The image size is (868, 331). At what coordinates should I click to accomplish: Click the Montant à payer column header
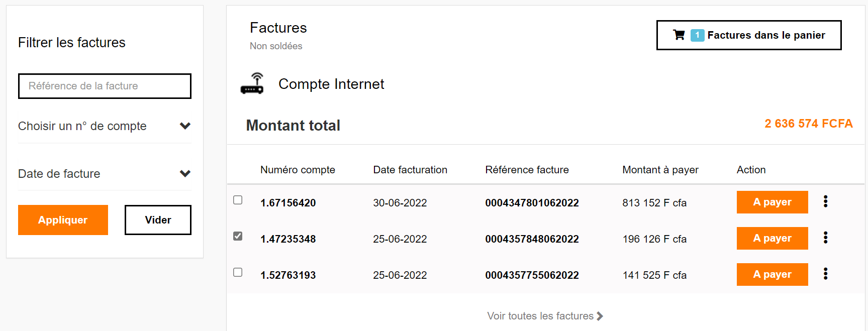pyautogui.click(x=660, y=170)
